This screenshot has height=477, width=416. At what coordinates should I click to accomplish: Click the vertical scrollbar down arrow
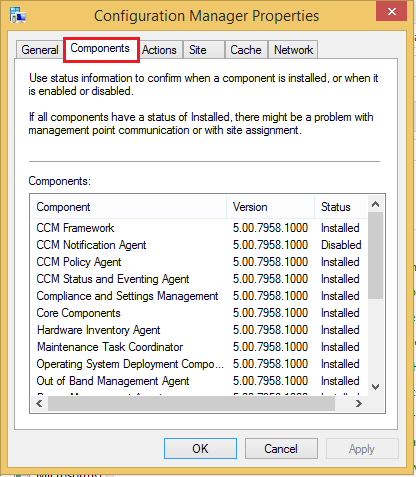coord(376,387)
